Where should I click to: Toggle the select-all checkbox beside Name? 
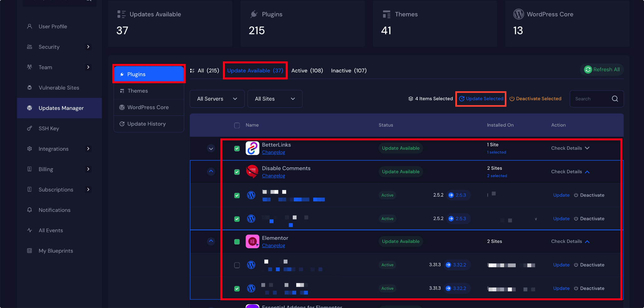(237, 125)
